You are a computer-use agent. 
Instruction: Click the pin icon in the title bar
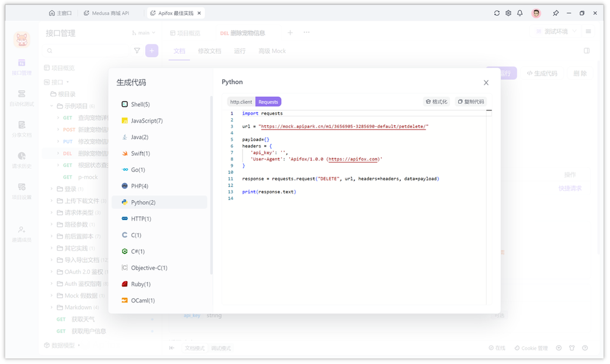coord(556,12)
